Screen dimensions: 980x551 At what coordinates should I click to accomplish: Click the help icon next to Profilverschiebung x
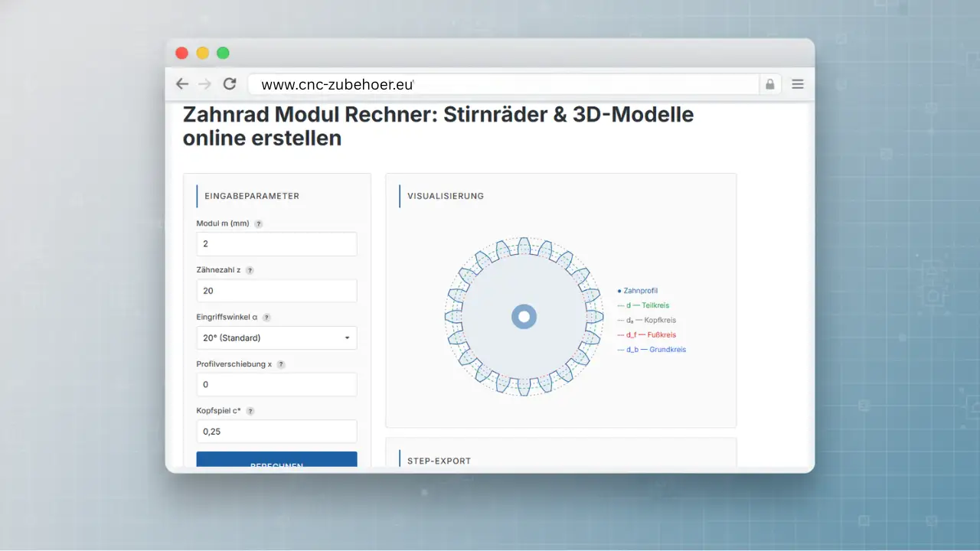tap(281, 364)
